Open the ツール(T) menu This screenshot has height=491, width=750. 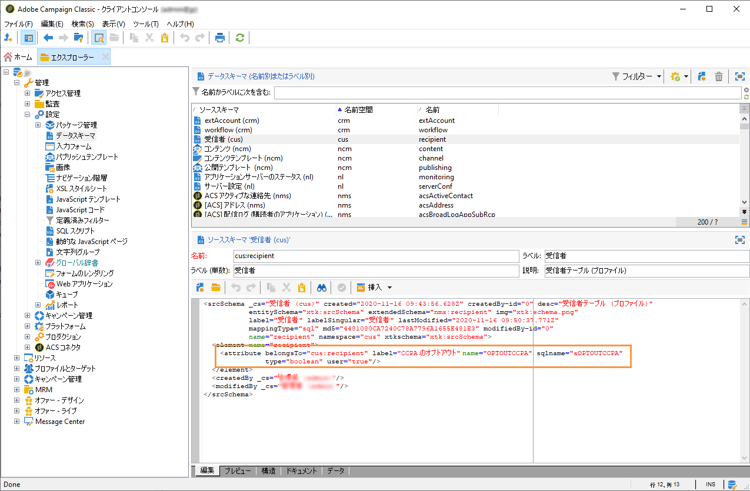point(145,24)
